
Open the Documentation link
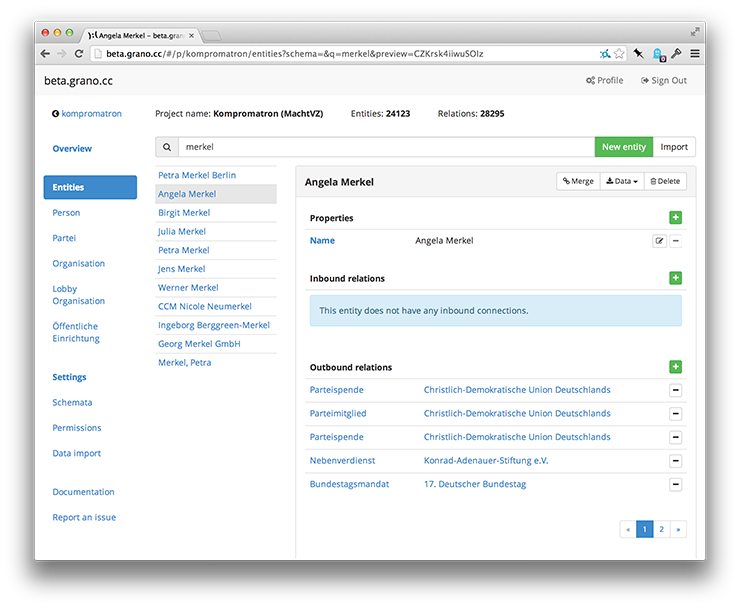tap(84, 492)
